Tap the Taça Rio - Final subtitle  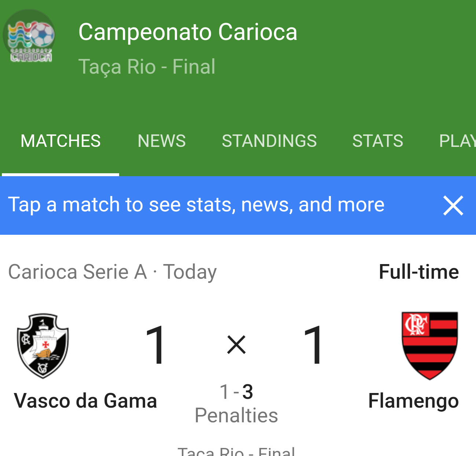pyautogui.click(x=147, y=67)
